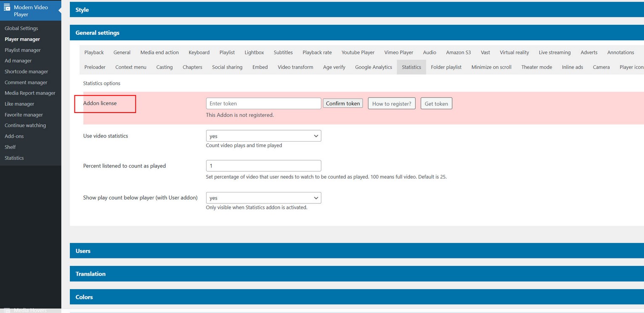644x313 pixels.
Task: Open Global Settings in the sidebar
Action: 21,29
